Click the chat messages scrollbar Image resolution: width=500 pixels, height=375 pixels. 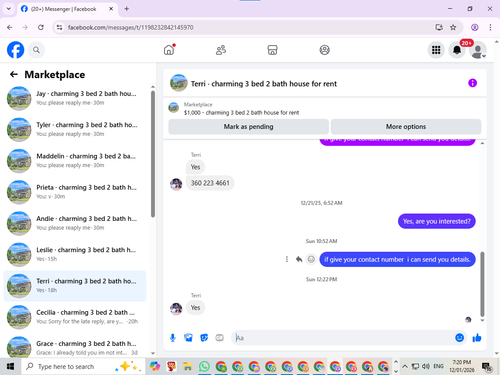(482, 284)
